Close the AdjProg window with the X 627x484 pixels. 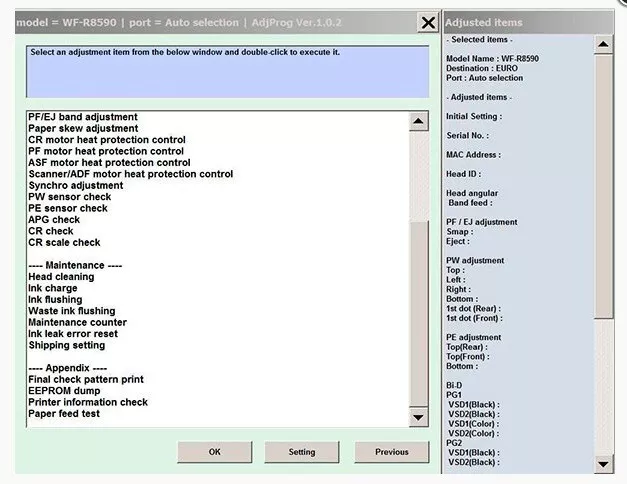point(428,23)
